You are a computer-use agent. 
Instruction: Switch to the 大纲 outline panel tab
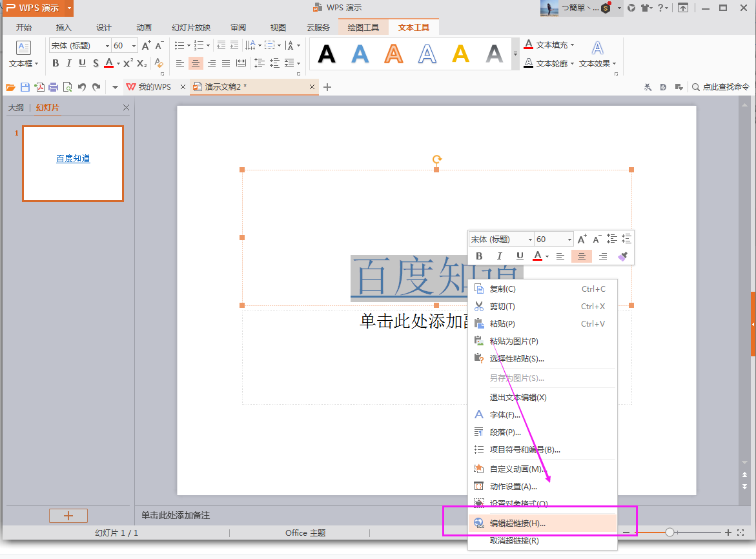tap(16, 107)
